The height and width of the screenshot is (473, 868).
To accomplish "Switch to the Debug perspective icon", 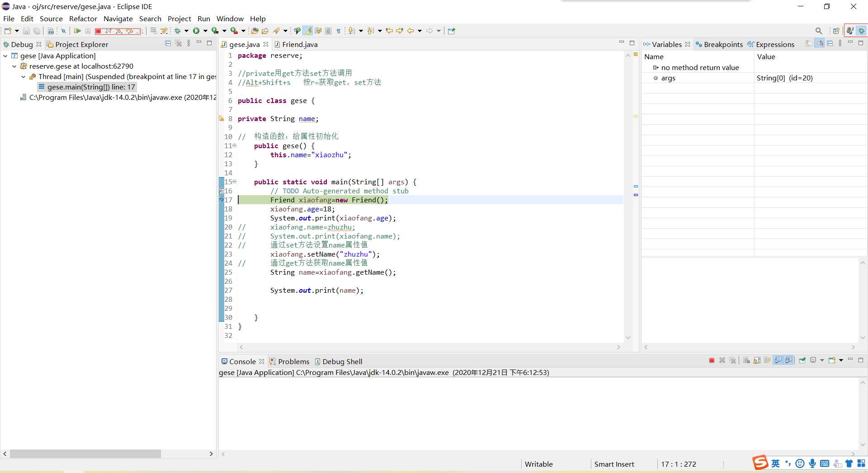I will point(862,31).
